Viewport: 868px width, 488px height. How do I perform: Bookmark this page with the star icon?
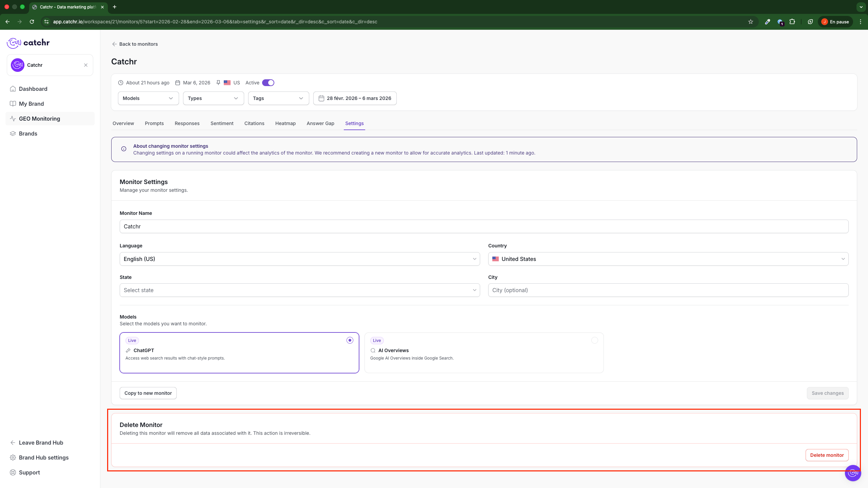pos(751,22)
